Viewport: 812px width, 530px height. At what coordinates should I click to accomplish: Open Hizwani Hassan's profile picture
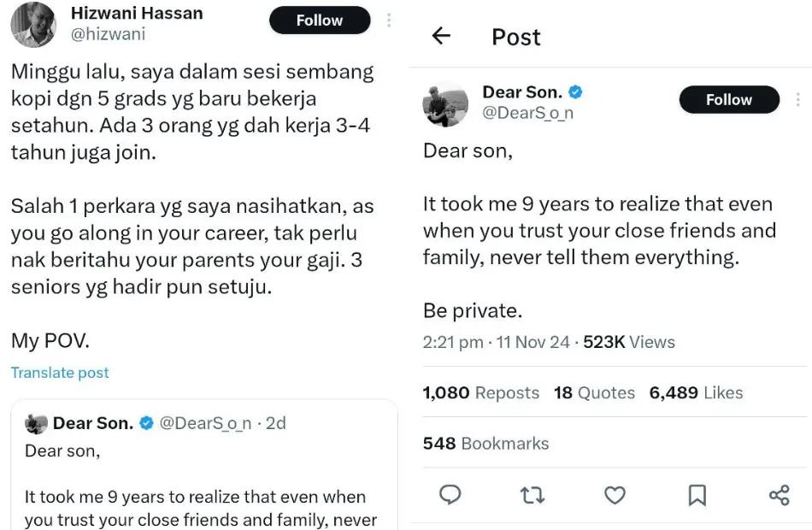[33, 24]
